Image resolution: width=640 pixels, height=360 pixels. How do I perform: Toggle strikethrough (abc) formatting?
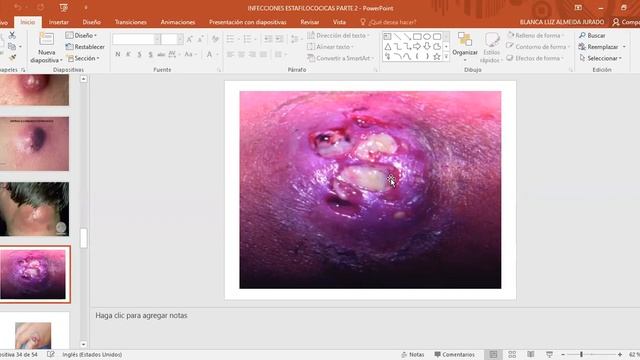coord(161,54)
